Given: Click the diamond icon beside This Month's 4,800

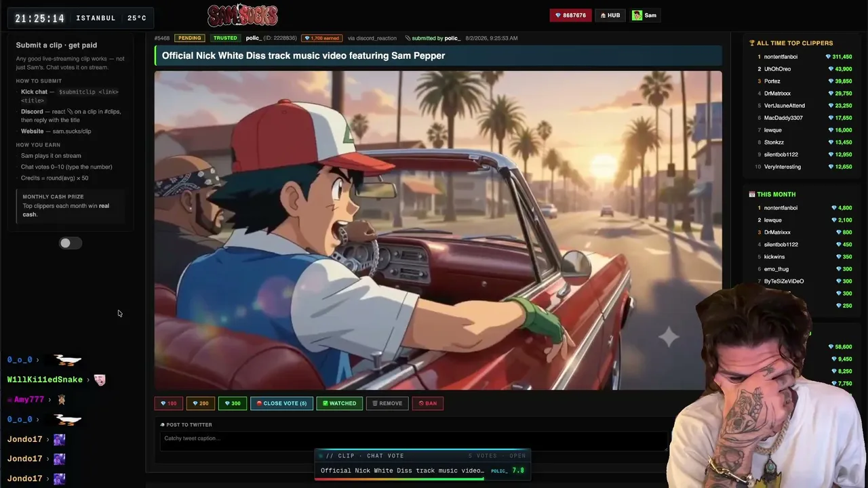Looking at the screenshot, I should (835, 208).
